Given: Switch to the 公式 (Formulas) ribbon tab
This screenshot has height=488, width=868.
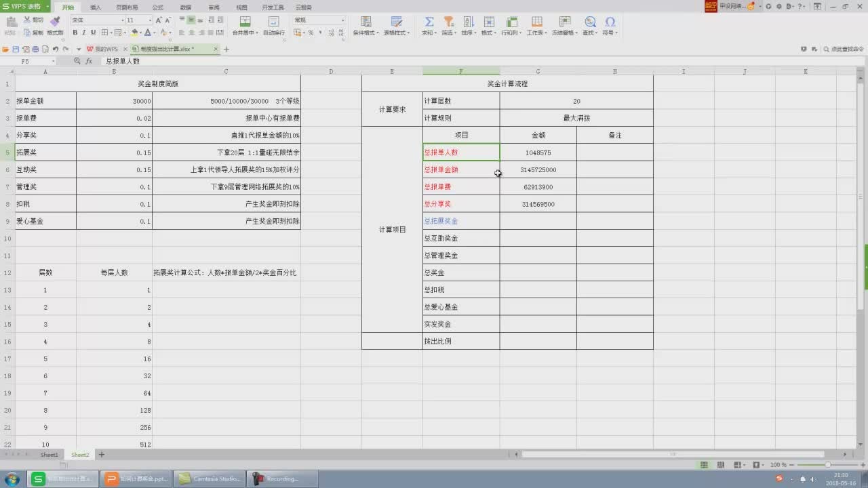Looking at the screenshot, I should [158, 7].
